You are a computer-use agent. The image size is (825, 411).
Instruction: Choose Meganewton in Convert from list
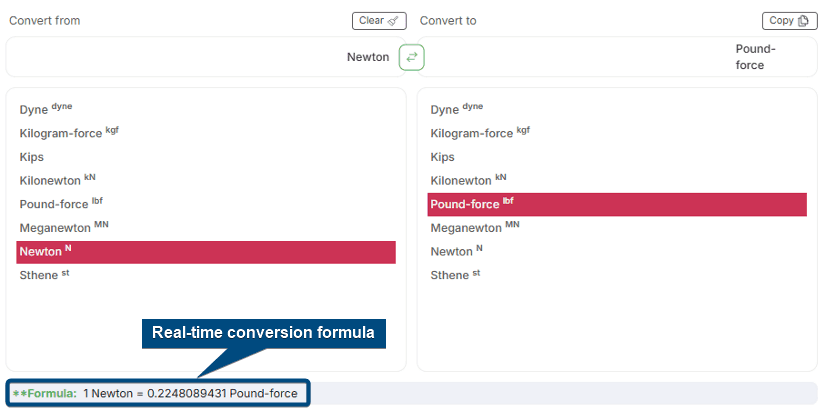tap(64, 228)
